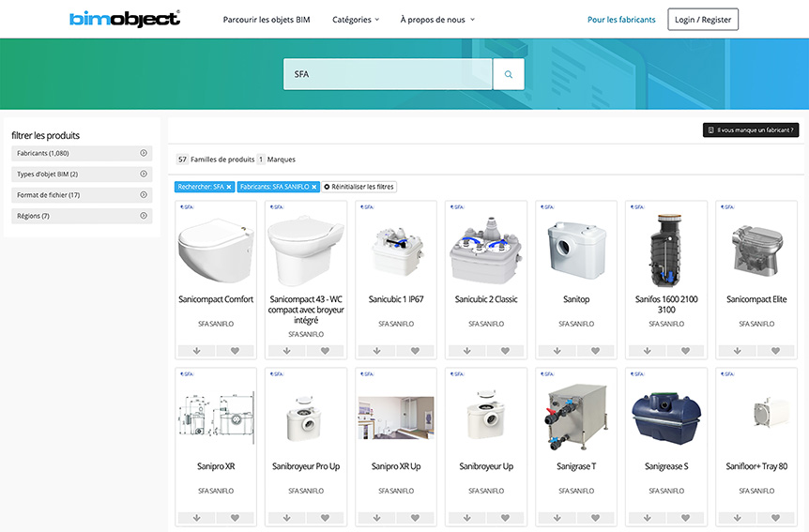Download Sanifos 1600 2100 3100
Viewport: 809px width, 532px height.
647,351
